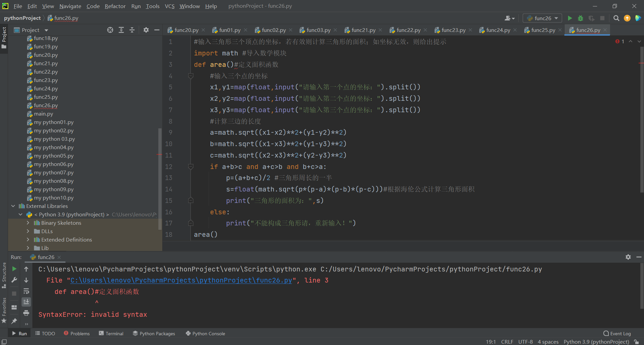The image size is (644, 345).
Task: Pin the Run tab
Action: (x=14, y=321)
